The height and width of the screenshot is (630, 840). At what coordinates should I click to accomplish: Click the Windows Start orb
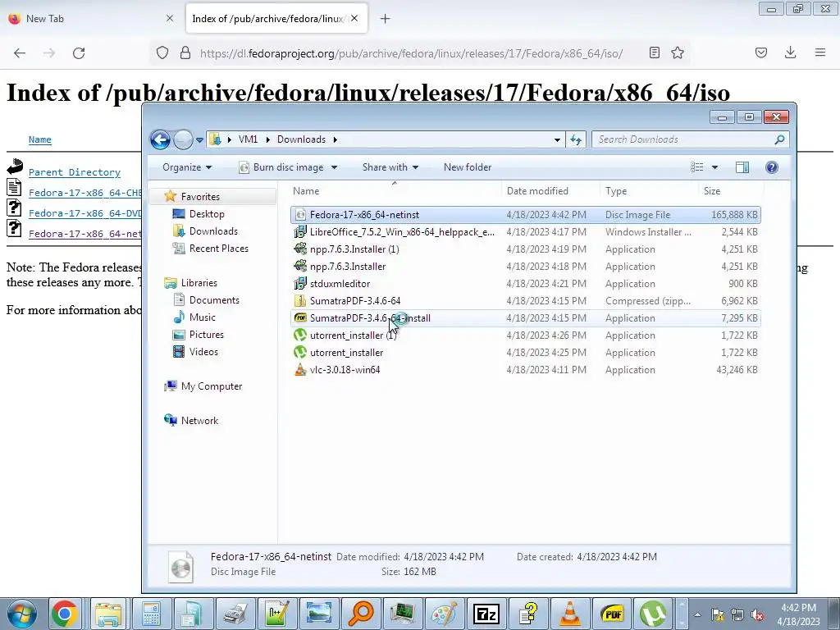[21, 614]
